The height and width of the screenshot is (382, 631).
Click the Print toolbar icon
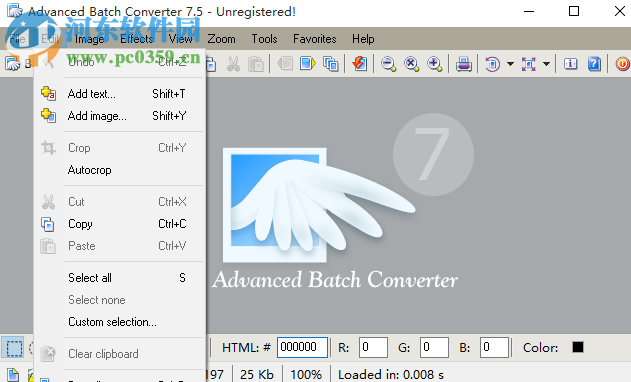464,64
